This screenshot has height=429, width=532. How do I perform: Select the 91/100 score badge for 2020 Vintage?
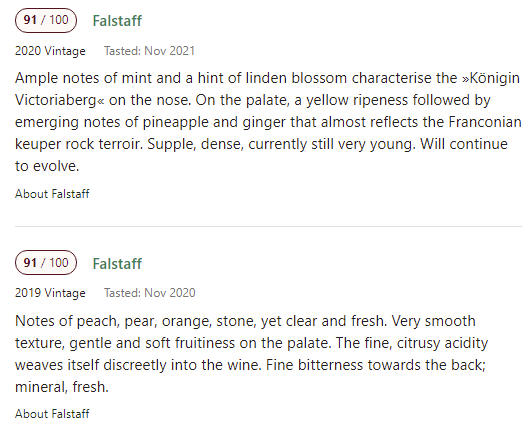[x=46, y=20]
